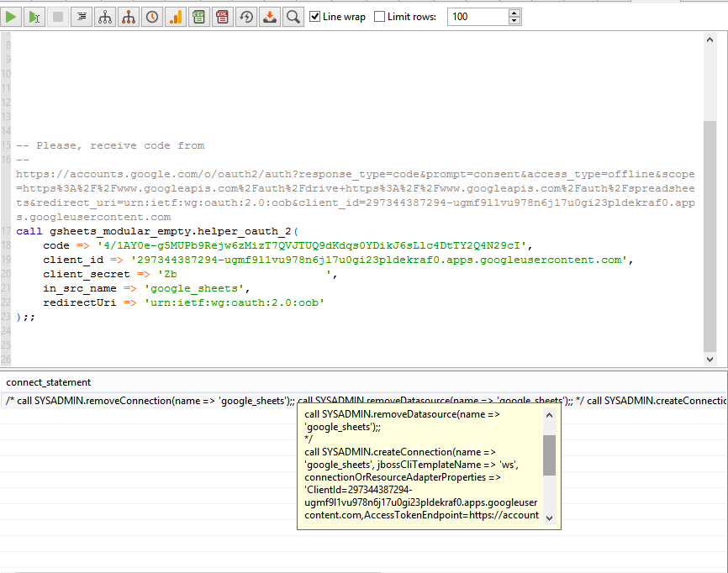This screenshot has height=573, width=728.
Task: Show the query plan tree icon
Action: (105, 16)
